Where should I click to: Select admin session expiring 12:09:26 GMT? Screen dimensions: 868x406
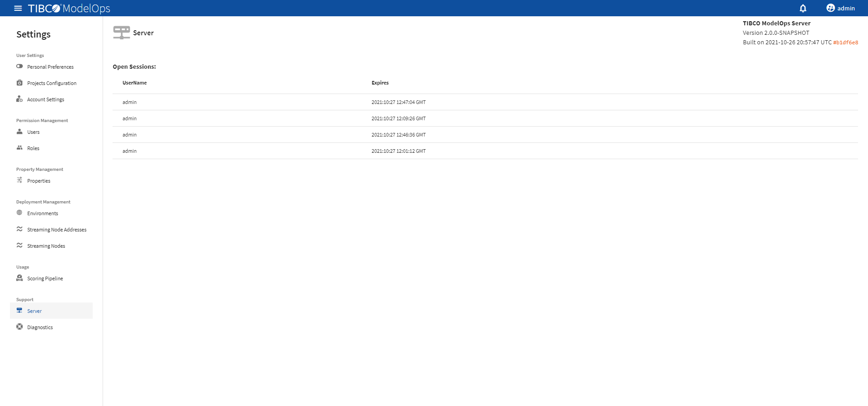[485, 118]
